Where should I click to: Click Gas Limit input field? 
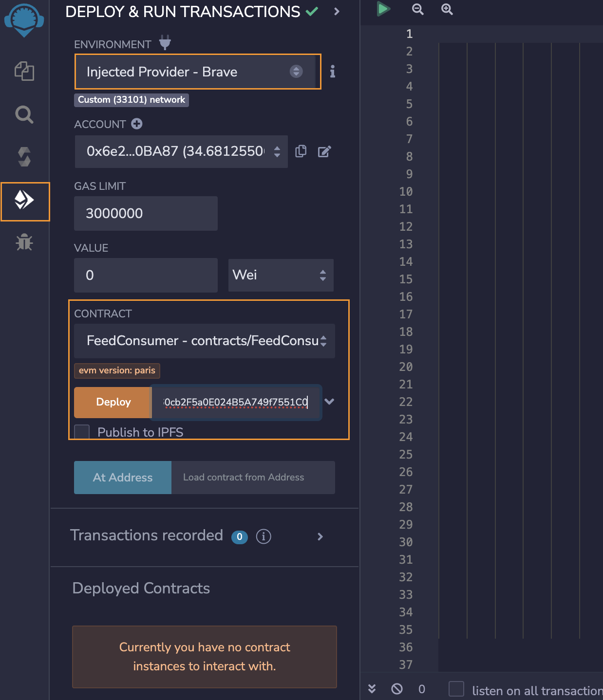point(146,213)
